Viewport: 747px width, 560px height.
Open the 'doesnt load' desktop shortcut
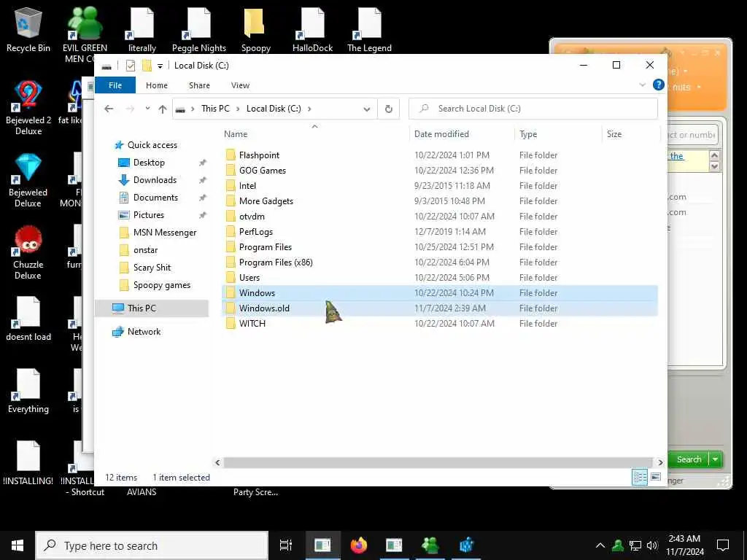pyautogui.click(x=28, y=319)
